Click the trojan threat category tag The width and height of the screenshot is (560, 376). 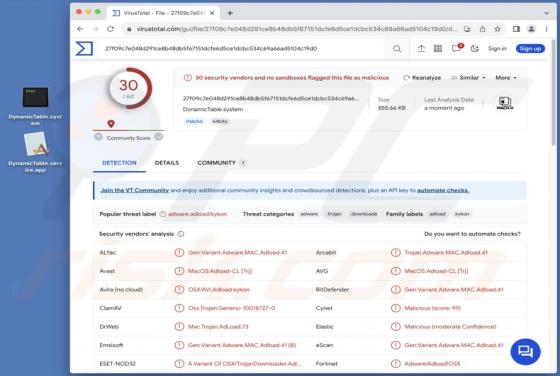click(x=334, y=214)
